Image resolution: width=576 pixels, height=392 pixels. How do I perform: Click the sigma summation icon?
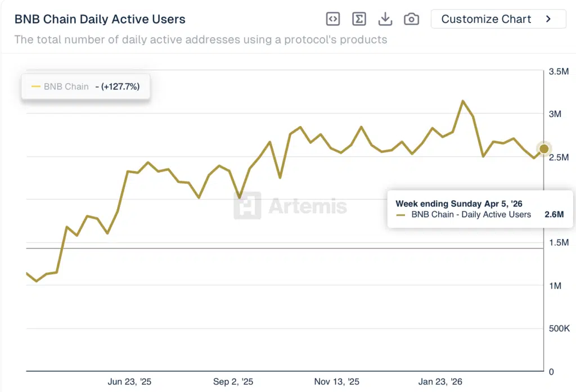(x=359, y=19)
